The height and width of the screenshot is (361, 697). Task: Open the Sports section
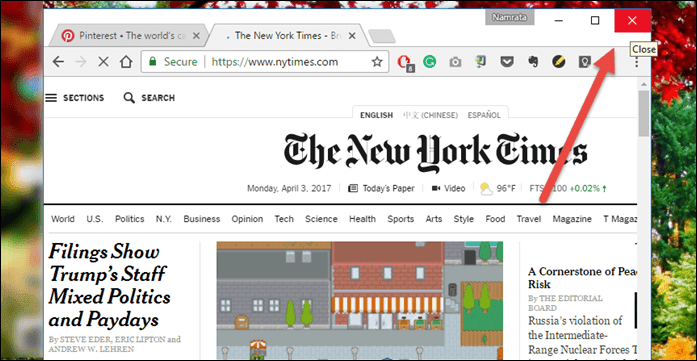[401, 219]
